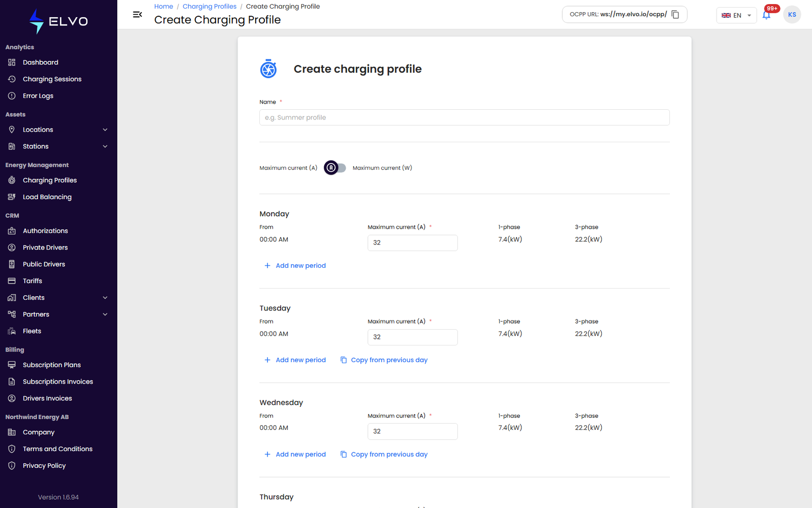Click the Subscriptions Invoices document icon
This screenshot has width=812, height=508.
click(x=12, y=382)
